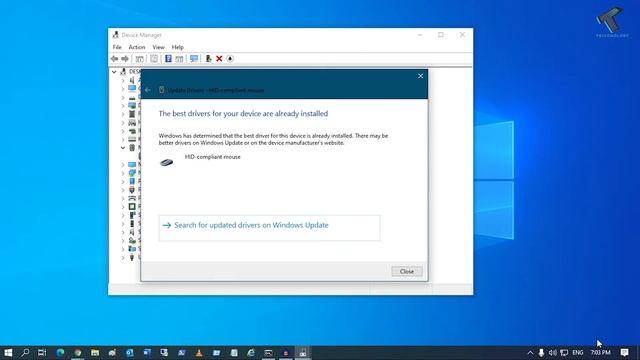Expand the last USB plug-icon category

tap(123, 258)
